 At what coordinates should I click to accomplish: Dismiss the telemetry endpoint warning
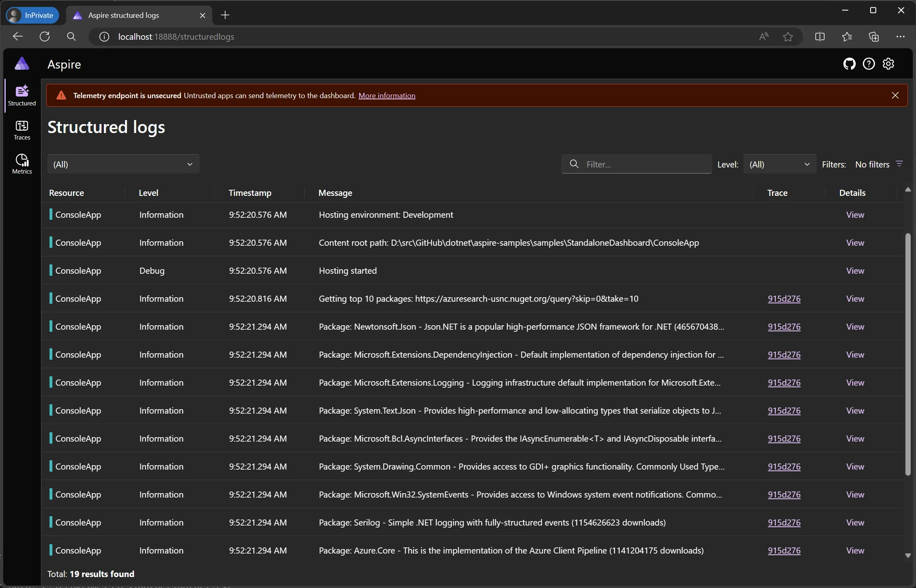(895, 95)
